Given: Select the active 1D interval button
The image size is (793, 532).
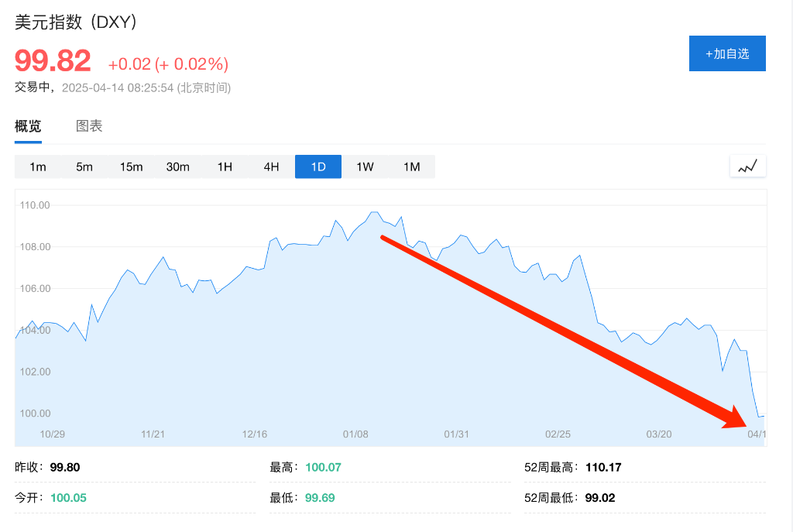Looking at the screenshot, I should (318, 166).
